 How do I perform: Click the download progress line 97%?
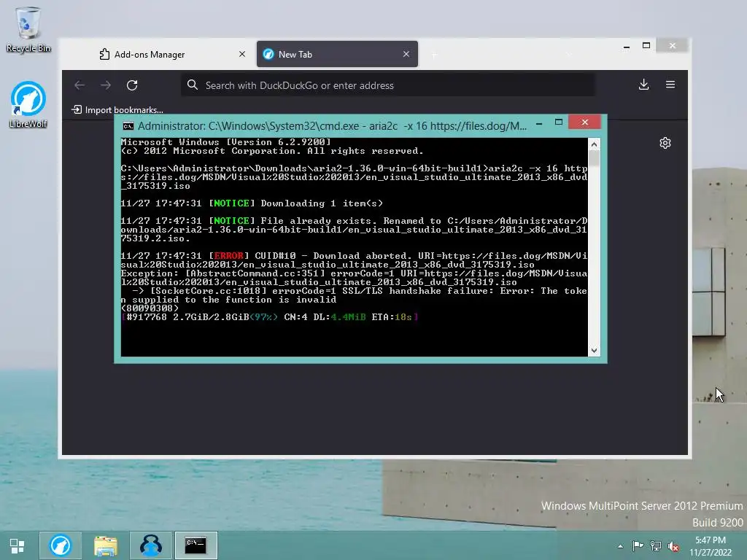[270, 317]
